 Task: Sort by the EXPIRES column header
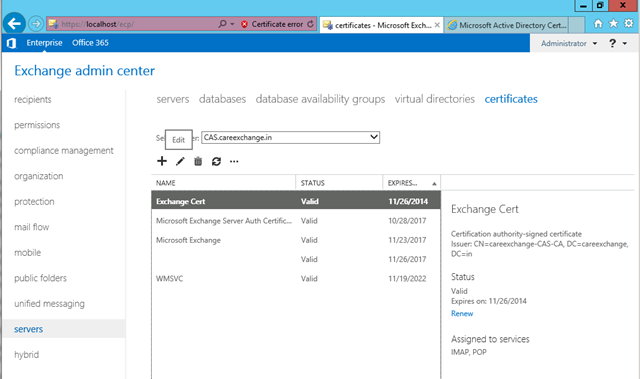pyautogui.click(x=411, y=183)
